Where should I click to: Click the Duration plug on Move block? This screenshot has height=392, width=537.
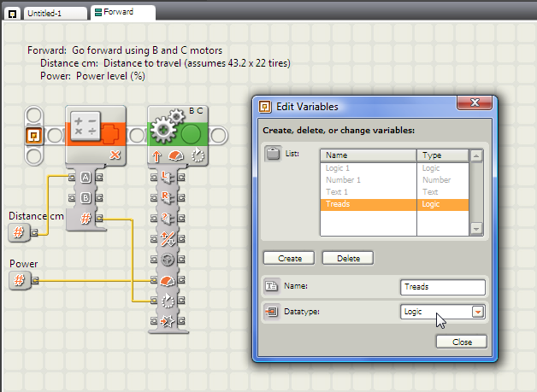(x=167, y=301)
